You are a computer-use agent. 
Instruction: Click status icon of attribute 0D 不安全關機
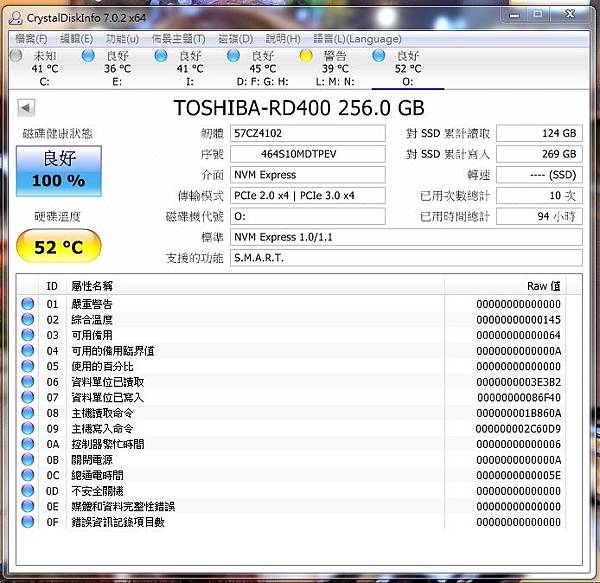pos(28,491)
